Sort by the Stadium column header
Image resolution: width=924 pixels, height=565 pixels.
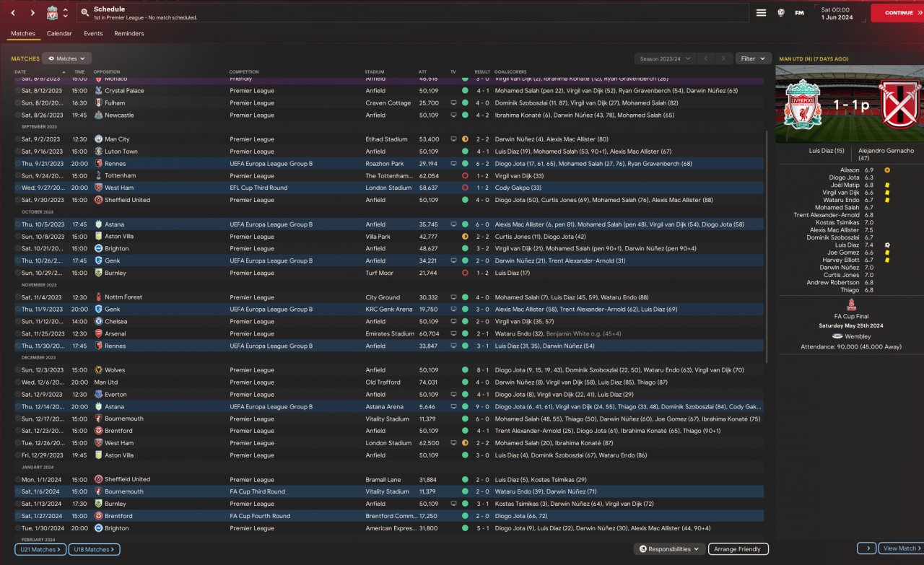[375, 72]
